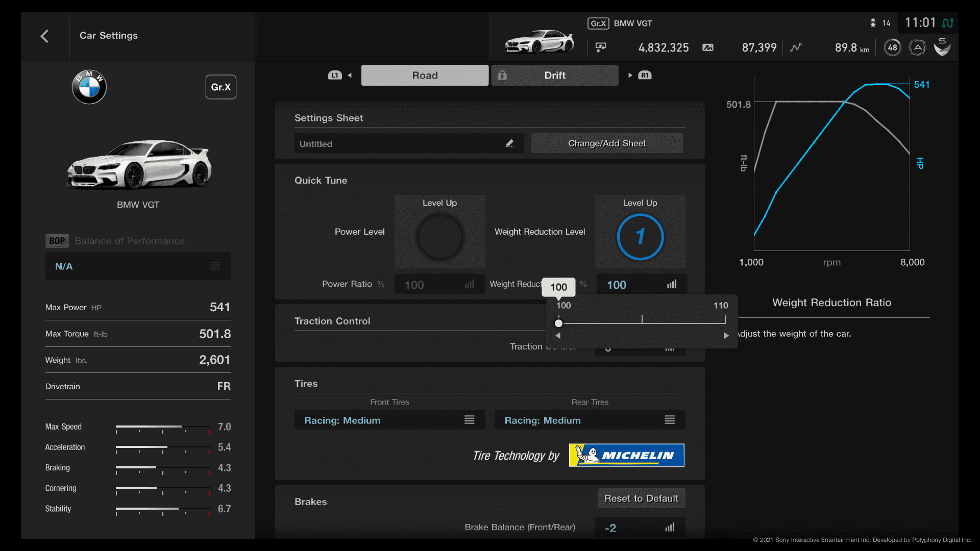The image size is (980, 551).
Task: Click the large BMW VGT car image
Action: tap(138, 164)
